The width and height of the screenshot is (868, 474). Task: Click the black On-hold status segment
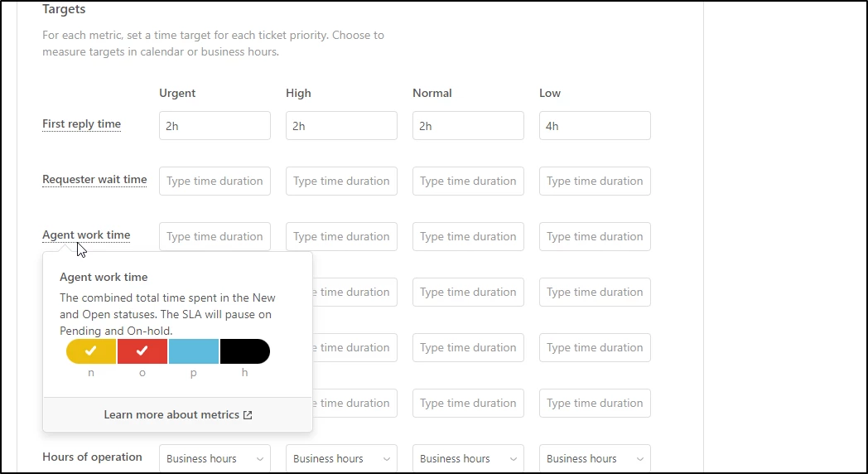[x=244, y=351]
